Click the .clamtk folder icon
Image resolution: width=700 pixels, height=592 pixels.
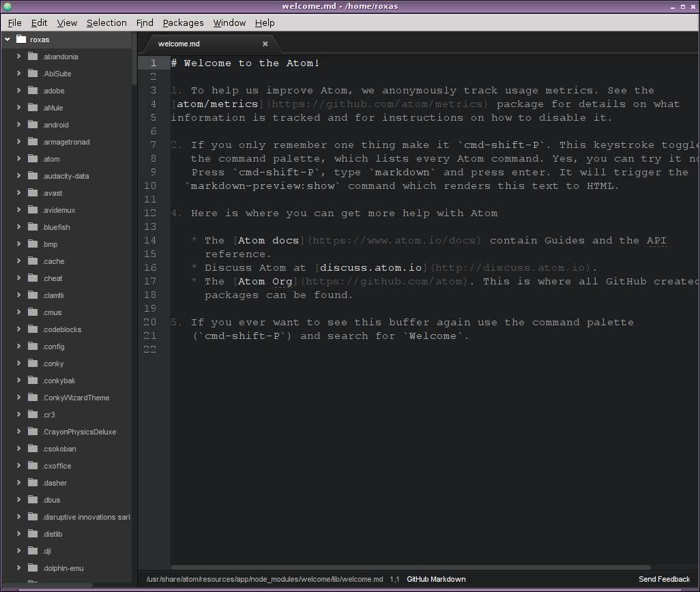coord(33,295)
